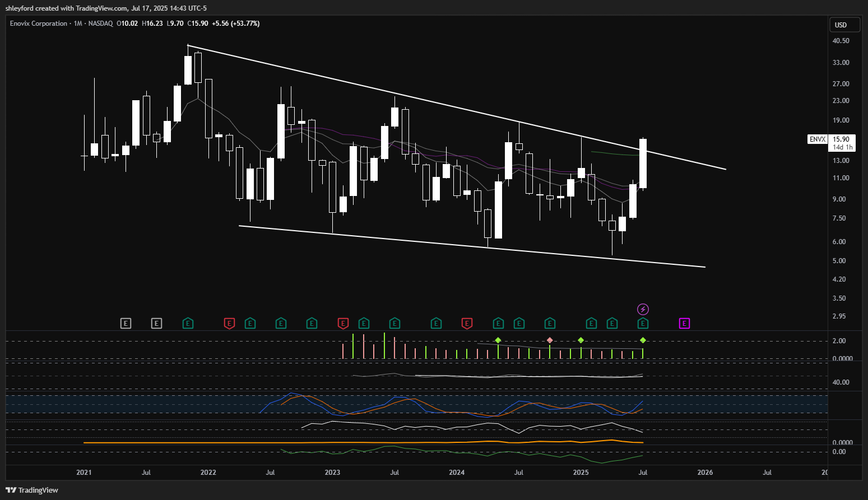Click the 2025 time axis label

[x=581, y=473]
